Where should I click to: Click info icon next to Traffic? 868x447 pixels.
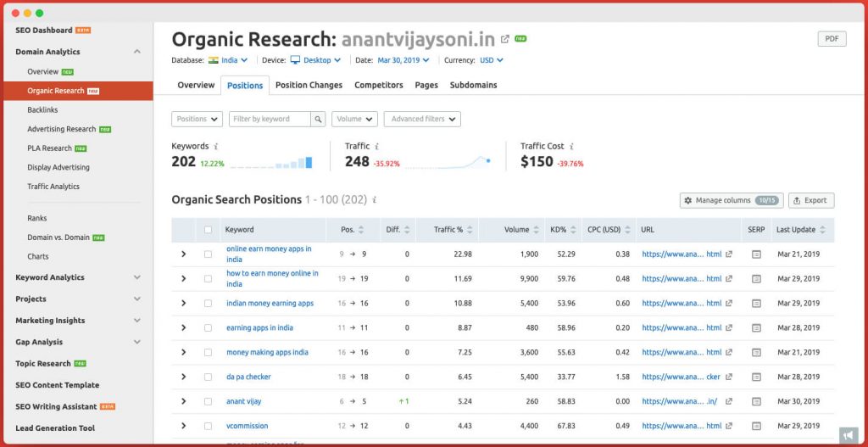[x=376, y=146]
